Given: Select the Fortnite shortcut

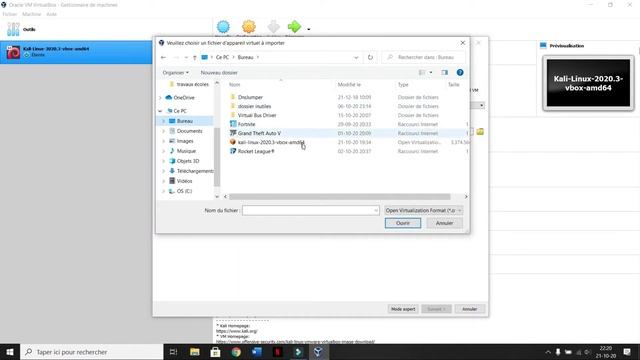Looking at the screenshot, I should point(247,124).
